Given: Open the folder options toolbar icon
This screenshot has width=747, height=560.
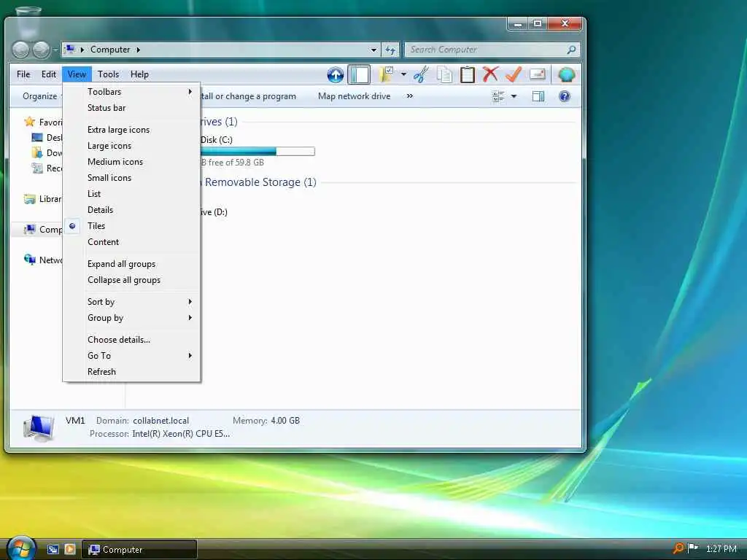Looking at the screenshot, I should point(386,75).
